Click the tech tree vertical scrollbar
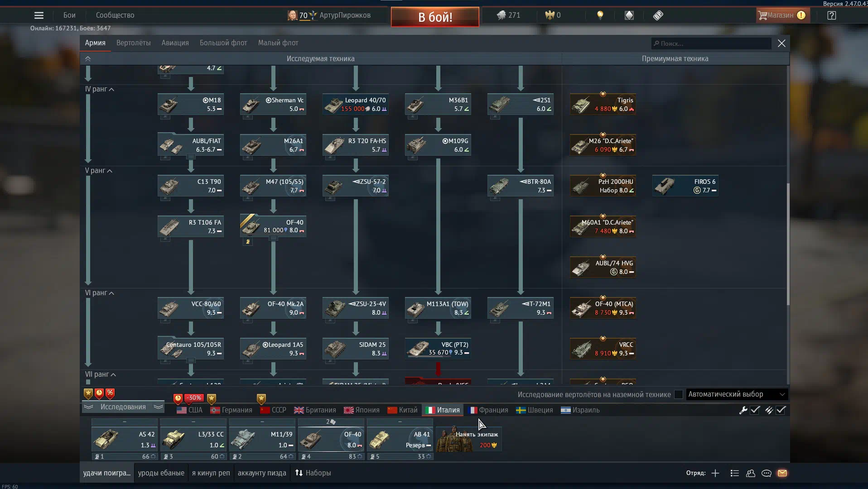 point(788,244)
